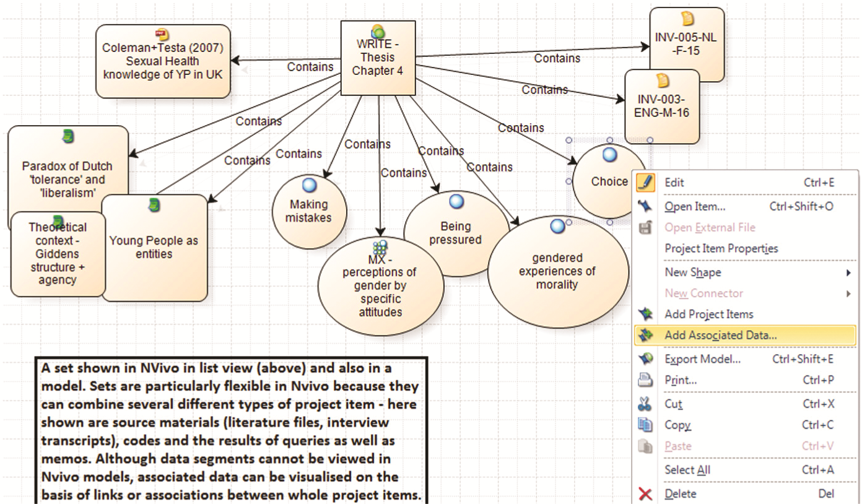Image resolution: width=862 pixels, height=504 pixels.
Task: Click Contains label on INV-003 connector
Action: pos(544,90)
